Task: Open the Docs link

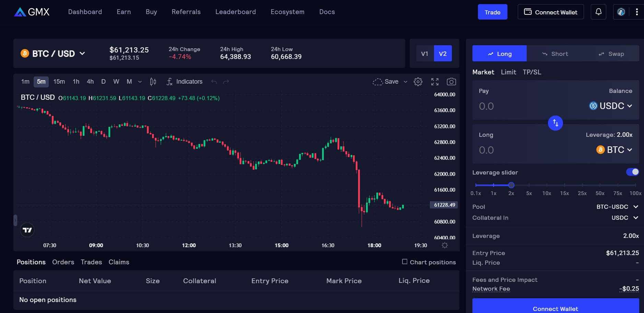Action: (x=327, y=12)
